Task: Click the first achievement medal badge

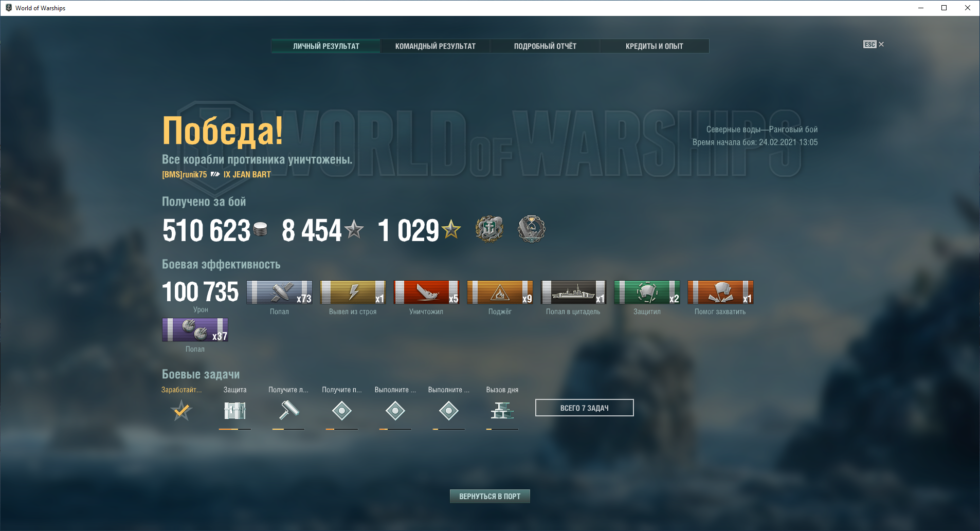Action: point(489,229)
